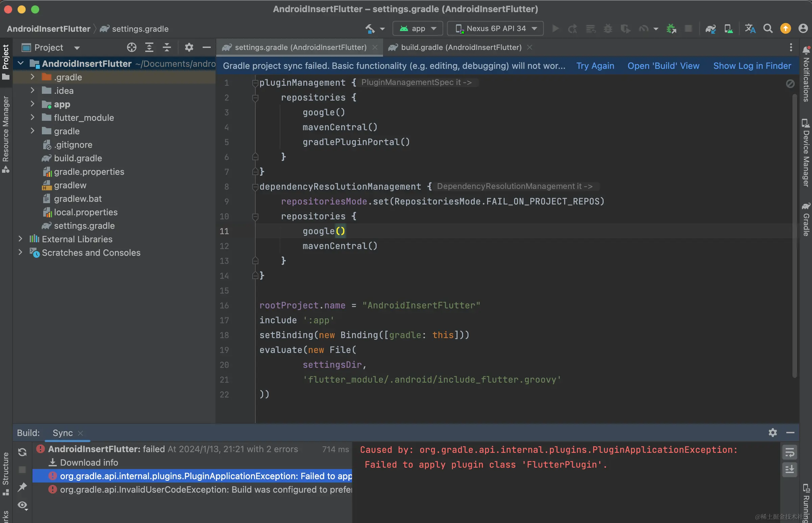
Task: Toggle soft-wrap in build output
Action: pos(789,452)
